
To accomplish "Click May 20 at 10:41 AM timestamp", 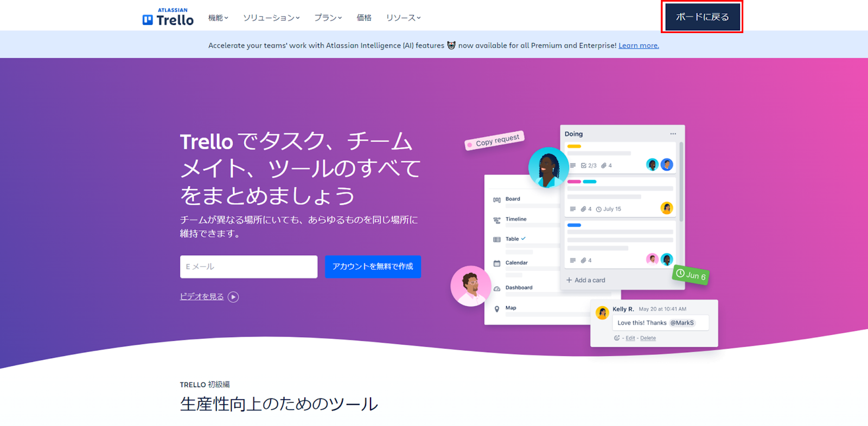I will coord(662,309).
